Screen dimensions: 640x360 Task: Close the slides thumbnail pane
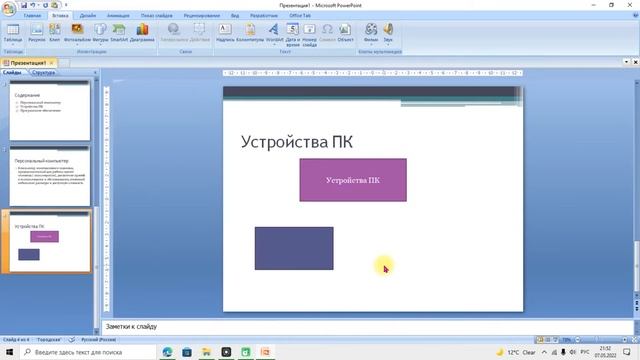[x=95, y=73]
